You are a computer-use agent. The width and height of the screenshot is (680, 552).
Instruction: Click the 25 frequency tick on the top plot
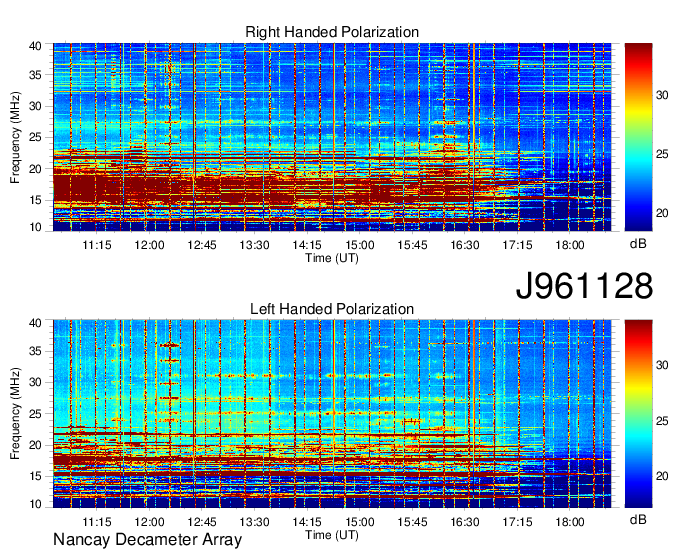[35, 137]
